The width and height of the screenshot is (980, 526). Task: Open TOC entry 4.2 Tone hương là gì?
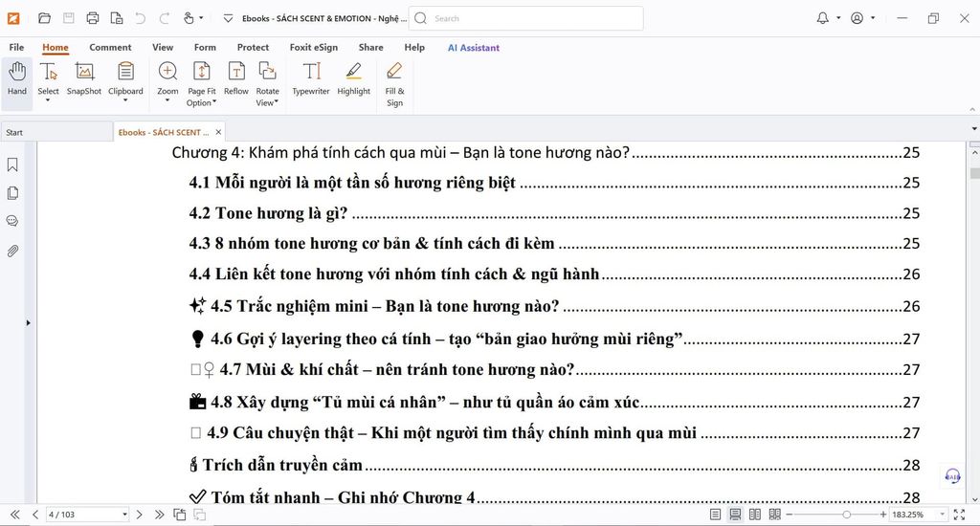pyautogui.click(x=554, y=213)
